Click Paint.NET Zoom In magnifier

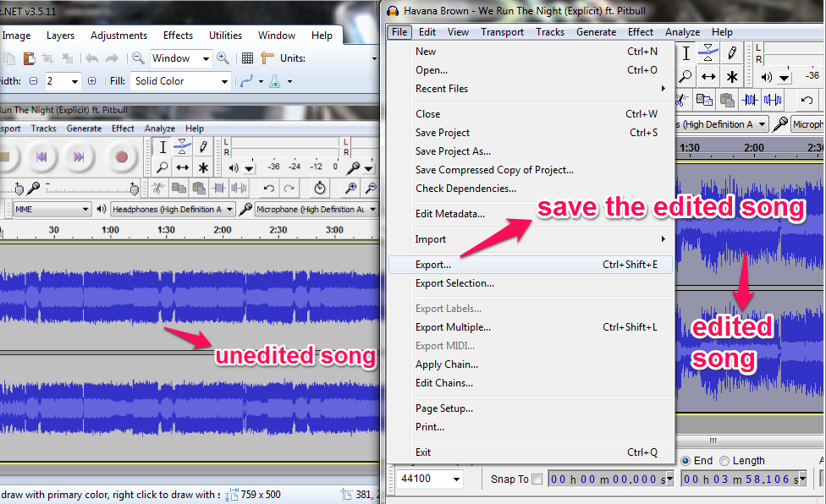[223, 58]
